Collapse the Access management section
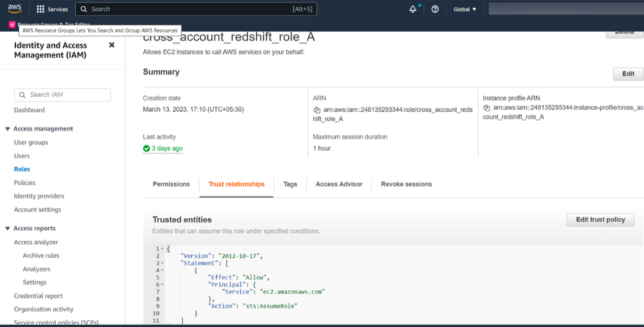Image resolution: width=644 pixels, height=327 pixels. pos(7,129)
